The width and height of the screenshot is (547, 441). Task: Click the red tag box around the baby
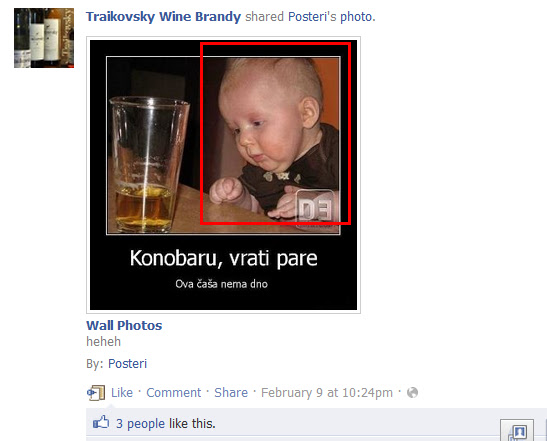coord(276,133)
